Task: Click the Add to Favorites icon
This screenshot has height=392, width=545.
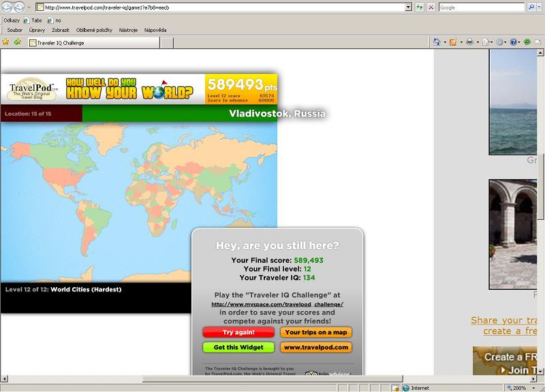Action: [x=17, y=42]
